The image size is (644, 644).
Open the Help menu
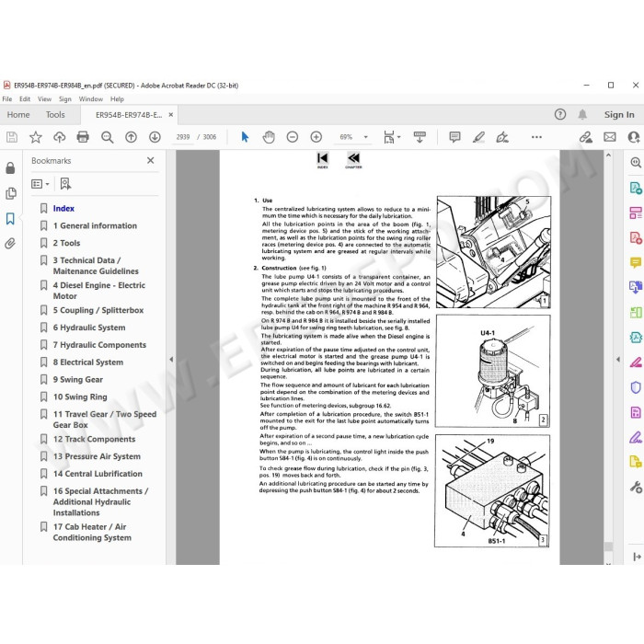tap(117, 99)
